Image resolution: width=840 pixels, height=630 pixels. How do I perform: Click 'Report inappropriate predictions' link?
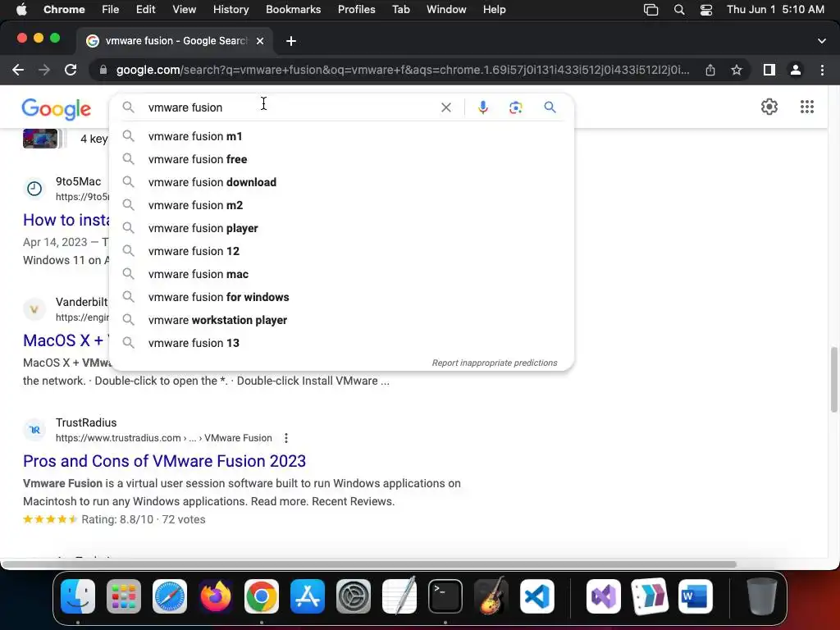click(495, 363)
